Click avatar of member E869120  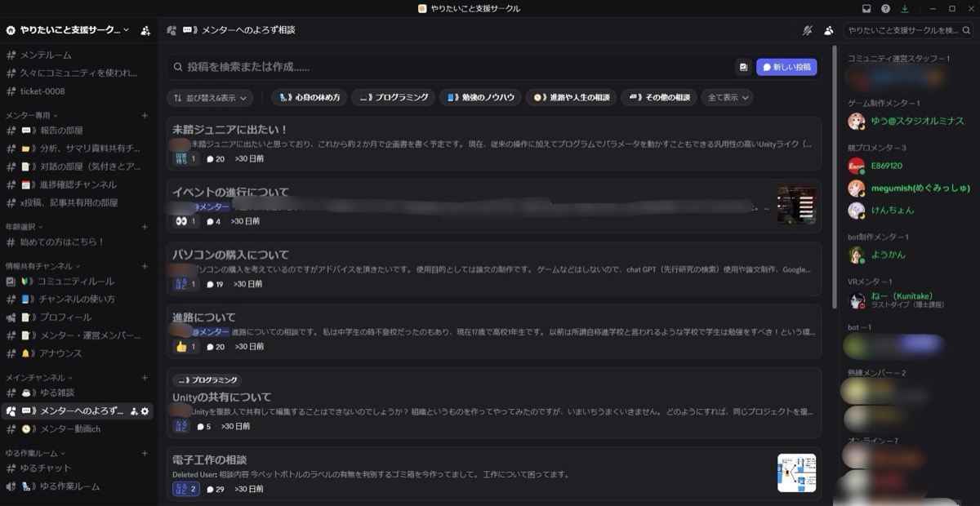tap(856, 166)
